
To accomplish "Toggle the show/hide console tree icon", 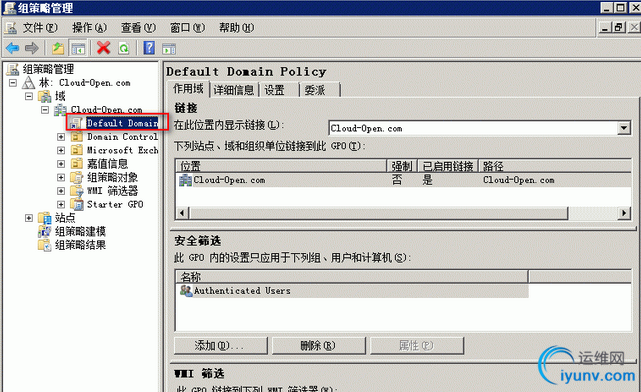I will (x=78, y=48).
